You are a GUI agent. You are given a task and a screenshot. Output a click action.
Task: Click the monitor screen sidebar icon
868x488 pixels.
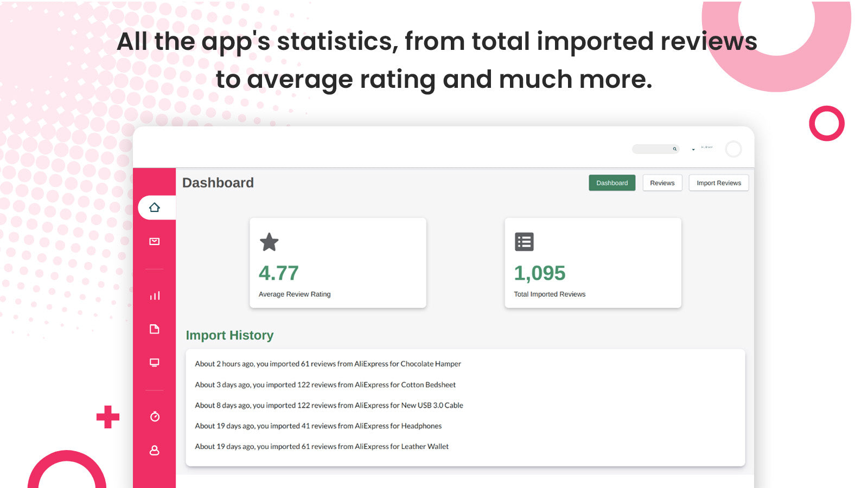click(155, 362)
